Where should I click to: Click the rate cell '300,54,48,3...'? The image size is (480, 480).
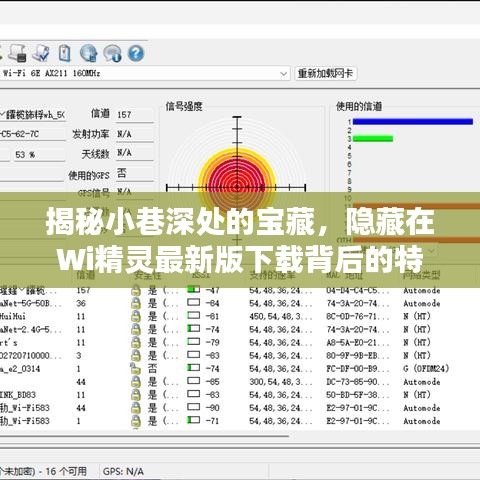(281, 382)
